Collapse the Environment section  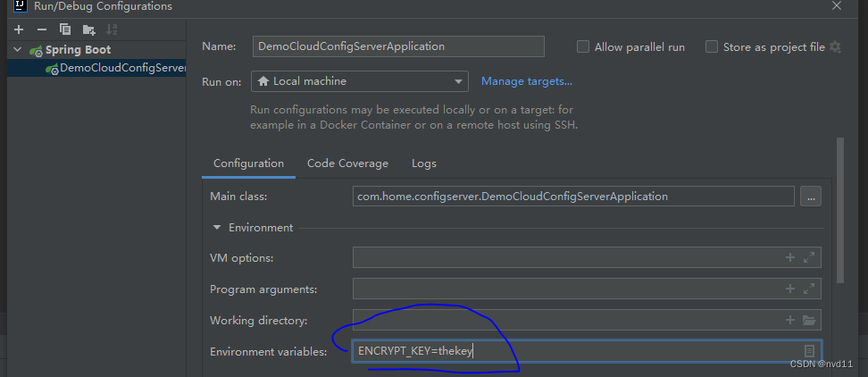(217, 228)
